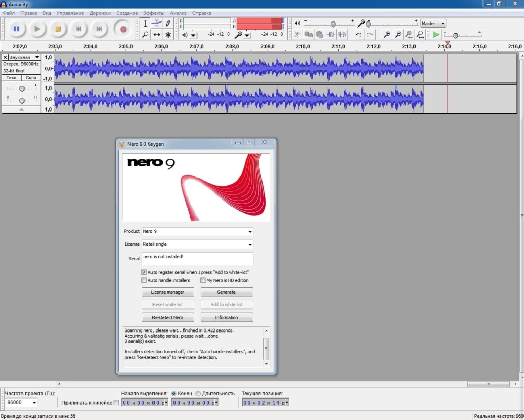The image size is (524, 420).
Task: Open the Вид menu
Action: pyautogui.click(x=47, y=13)
